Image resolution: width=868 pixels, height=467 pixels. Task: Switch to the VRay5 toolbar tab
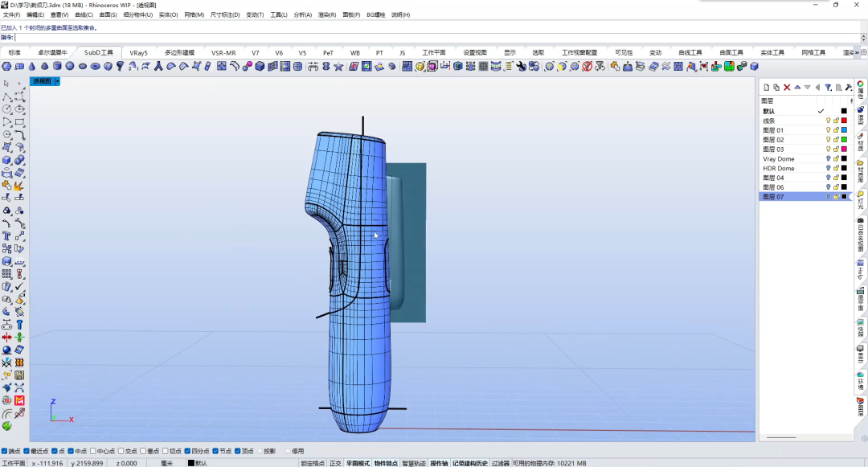point(139,53)
